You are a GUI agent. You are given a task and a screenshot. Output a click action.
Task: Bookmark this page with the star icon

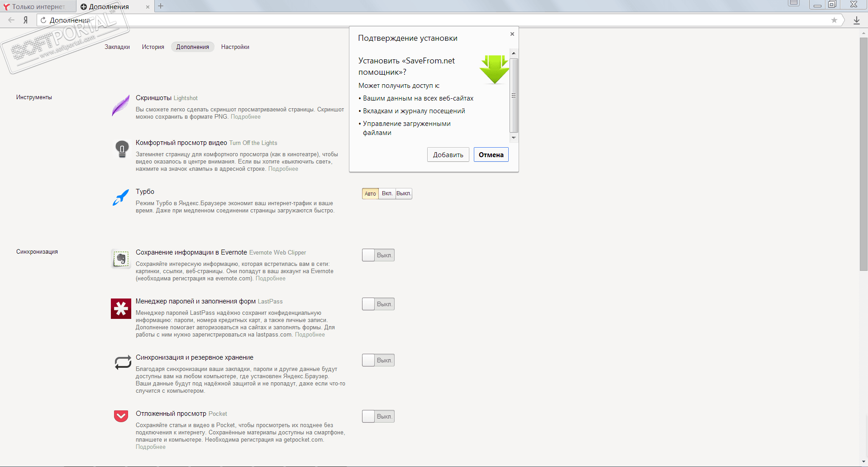[x=834, y=20]
